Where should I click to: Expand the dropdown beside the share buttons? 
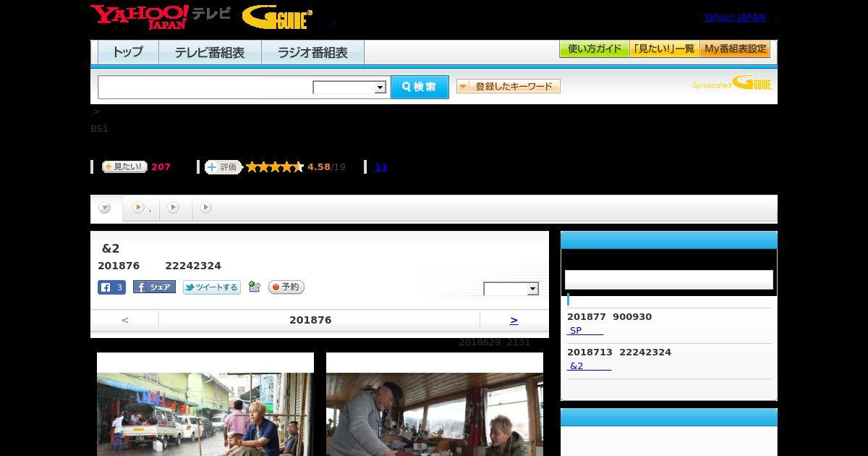[511, 289]
